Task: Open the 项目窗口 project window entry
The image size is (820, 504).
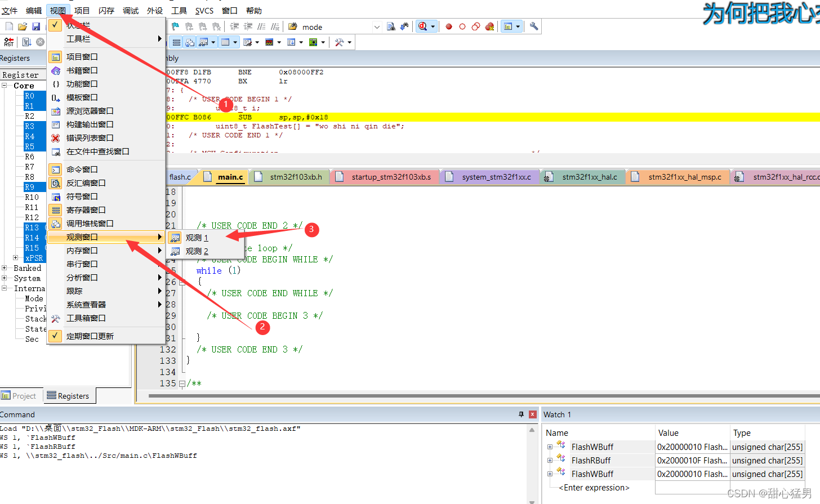Action: click(x=106, y=57)
